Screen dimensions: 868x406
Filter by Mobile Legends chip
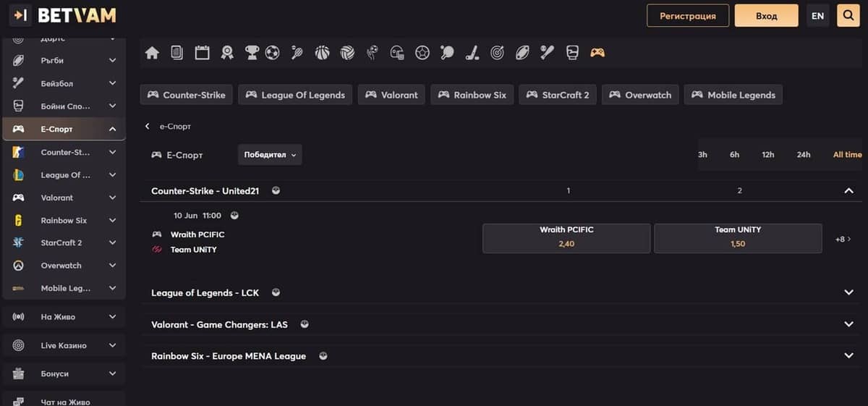[x=733, y=95]
